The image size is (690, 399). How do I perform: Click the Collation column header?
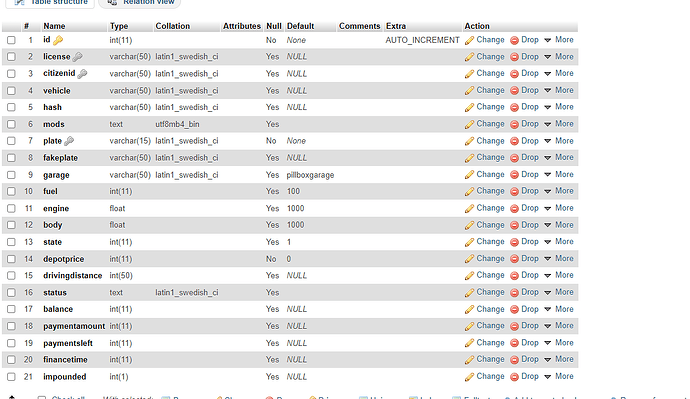[172, 26]
